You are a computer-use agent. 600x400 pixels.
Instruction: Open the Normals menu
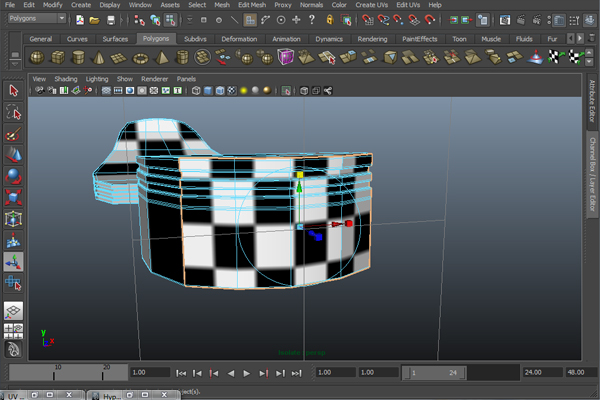point(311,5)
